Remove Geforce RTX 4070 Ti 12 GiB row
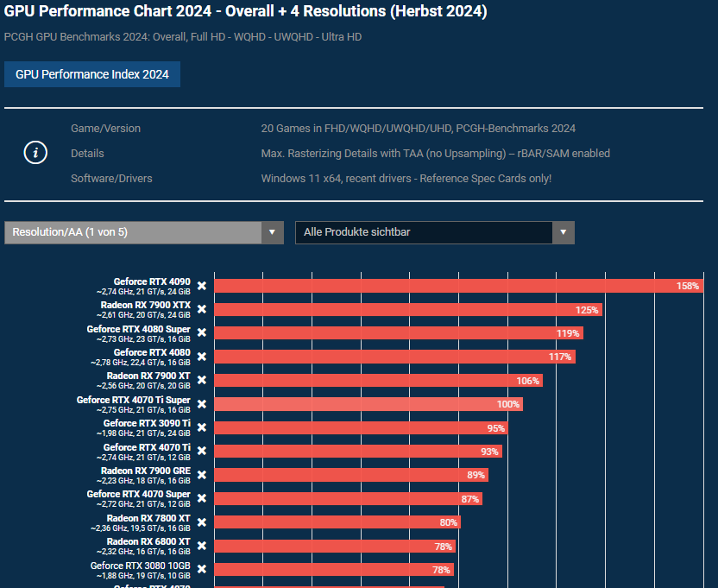 click(x=201, y=451)
